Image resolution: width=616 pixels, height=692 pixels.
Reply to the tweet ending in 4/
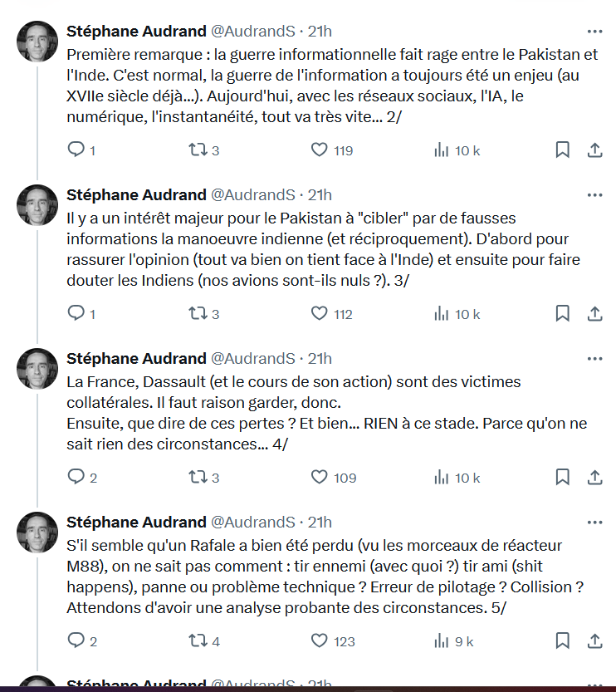pos(76,478)
